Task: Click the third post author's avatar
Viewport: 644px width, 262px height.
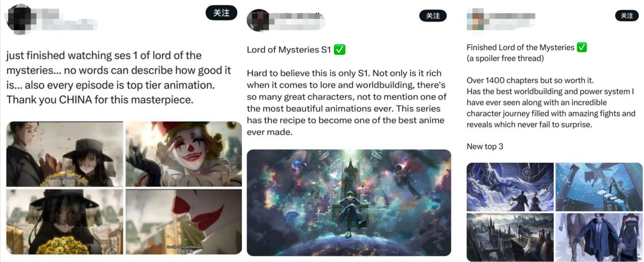Action: pyautogui.click(x=475, y=19)
